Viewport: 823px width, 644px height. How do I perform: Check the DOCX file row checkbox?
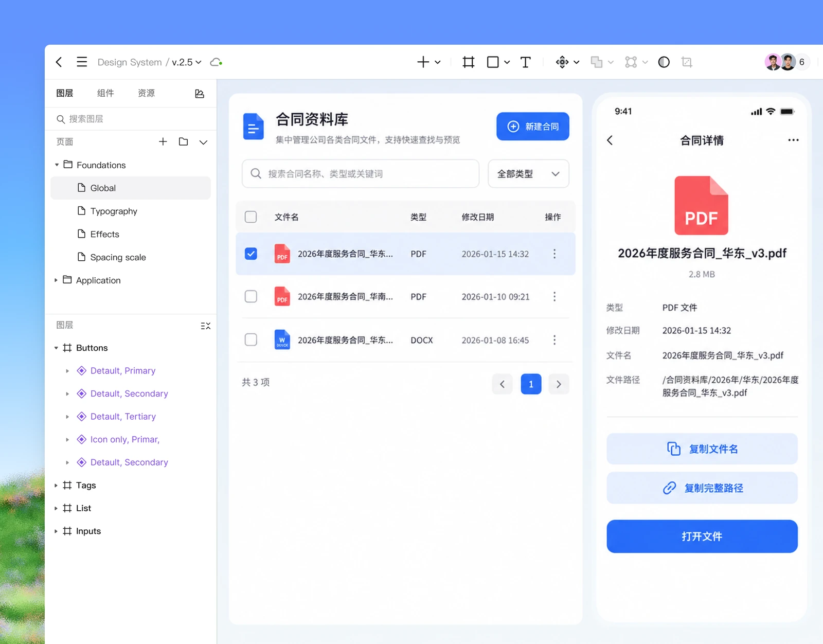tap(251, 339)
